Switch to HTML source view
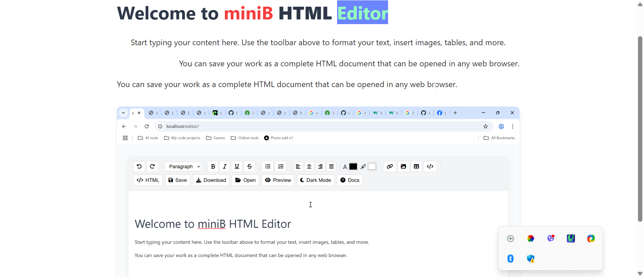Viewport: 644px width, 277px height. tap(148, 180)
